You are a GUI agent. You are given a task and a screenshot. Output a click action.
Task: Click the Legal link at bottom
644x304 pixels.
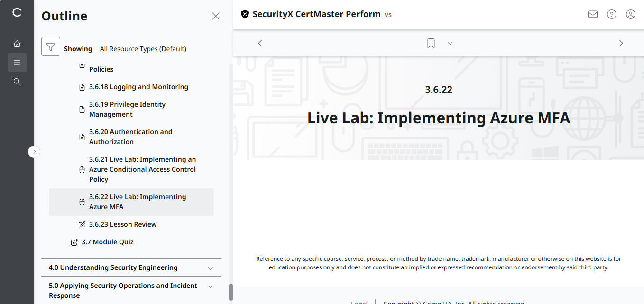point(359,302)
